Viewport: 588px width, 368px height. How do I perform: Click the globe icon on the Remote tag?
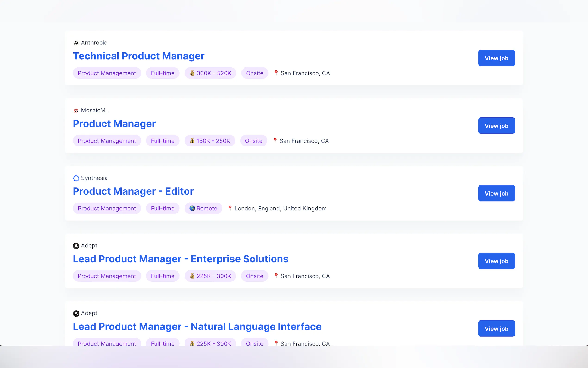tap(192, 208)
